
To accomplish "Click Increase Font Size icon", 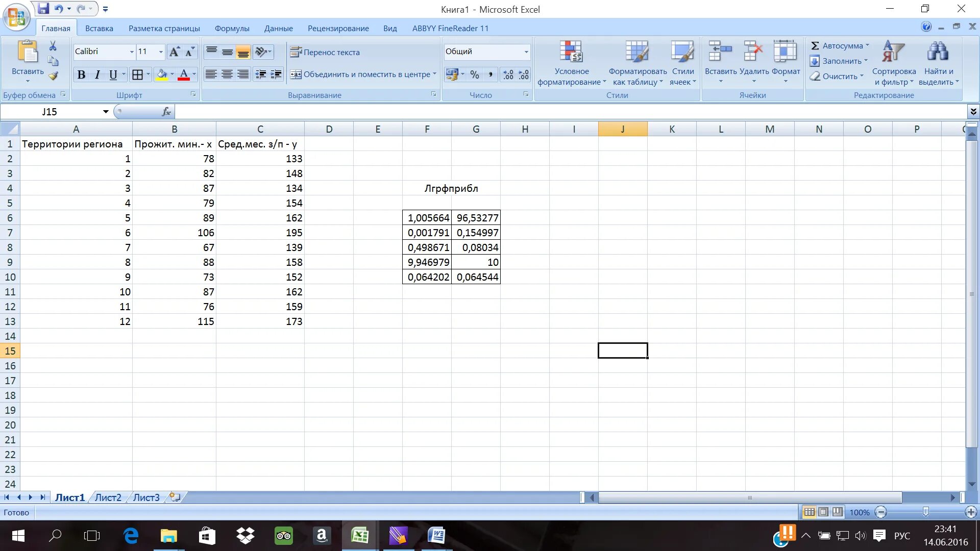I will [175, 52].
